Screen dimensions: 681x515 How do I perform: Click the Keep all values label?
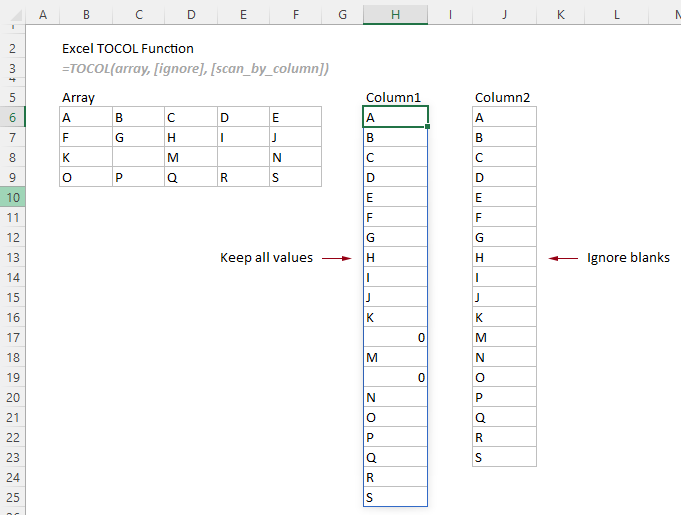tap(266, 258)
